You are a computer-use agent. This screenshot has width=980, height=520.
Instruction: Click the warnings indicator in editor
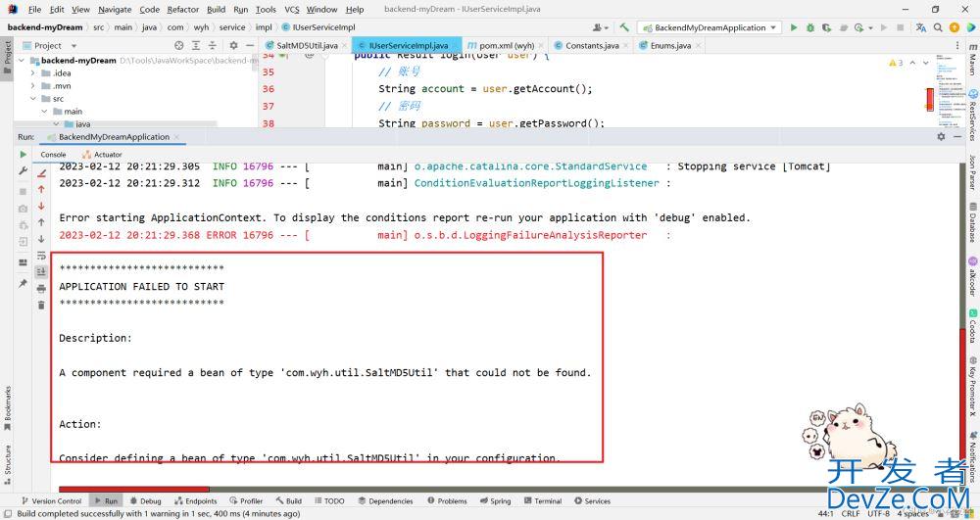click(895, 63)
